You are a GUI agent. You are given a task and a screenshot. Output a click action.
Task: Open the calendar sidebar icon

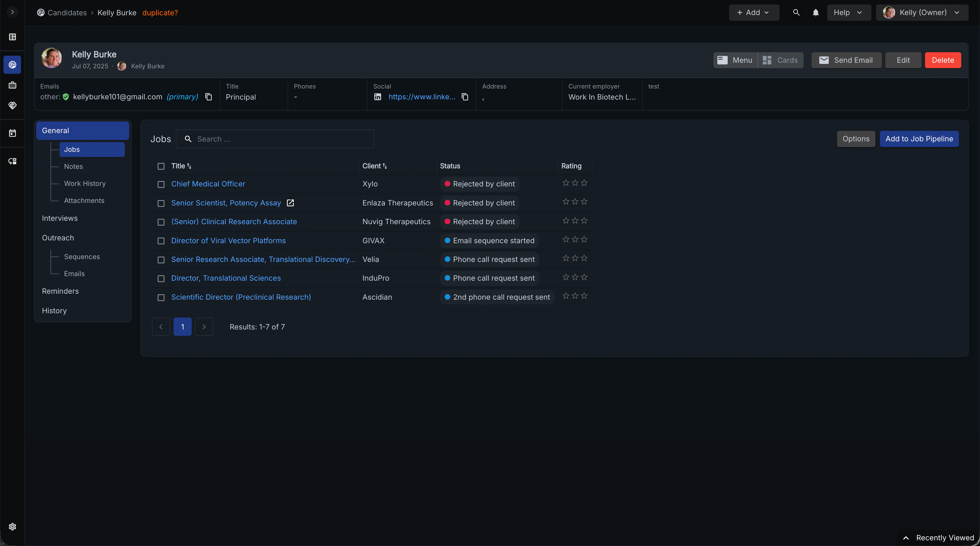pos(12,133)
